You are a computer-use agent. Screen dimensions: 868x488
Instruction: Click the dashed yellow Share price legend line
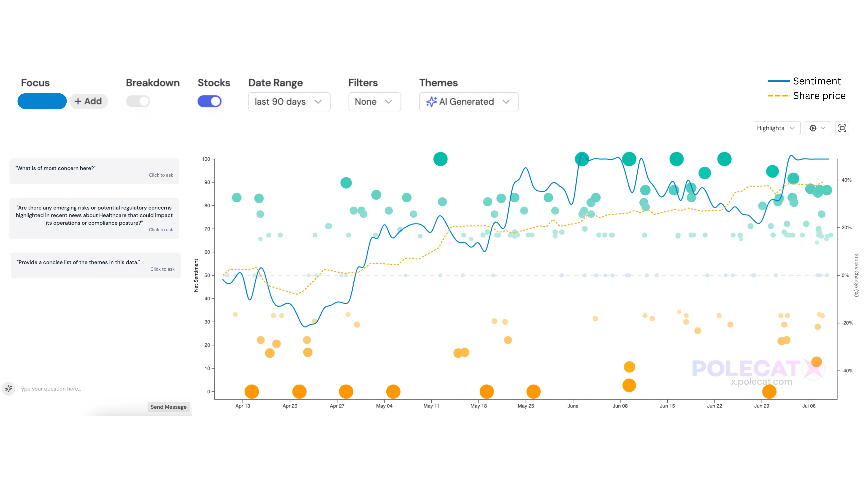[x=778, y=96]
